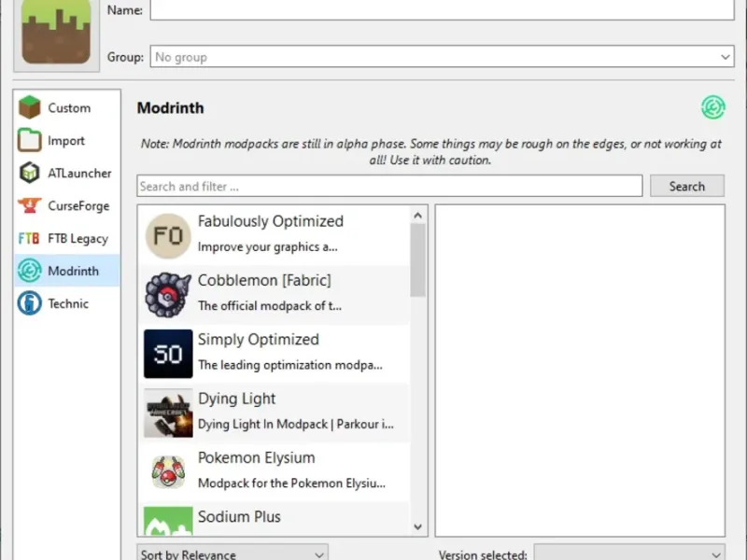This screenshot has width=747, height=560.
Task: Click the empty modpack description pane
Action: pos(580,371)
